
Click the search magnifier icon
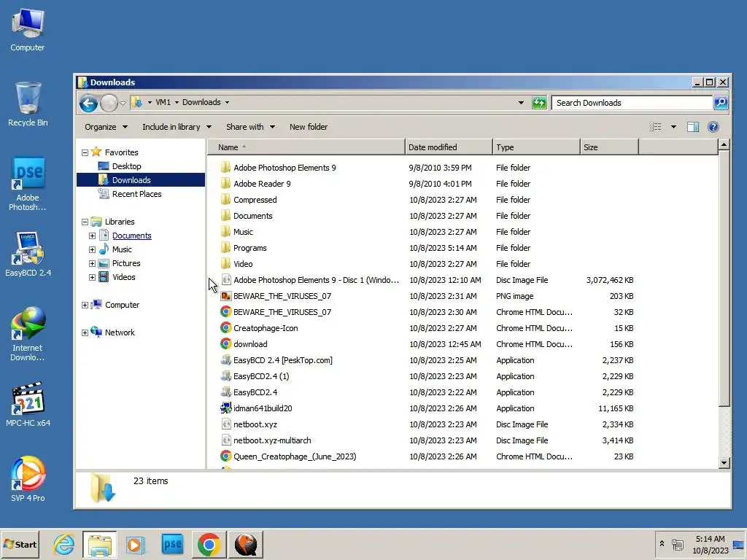point(721,102)
